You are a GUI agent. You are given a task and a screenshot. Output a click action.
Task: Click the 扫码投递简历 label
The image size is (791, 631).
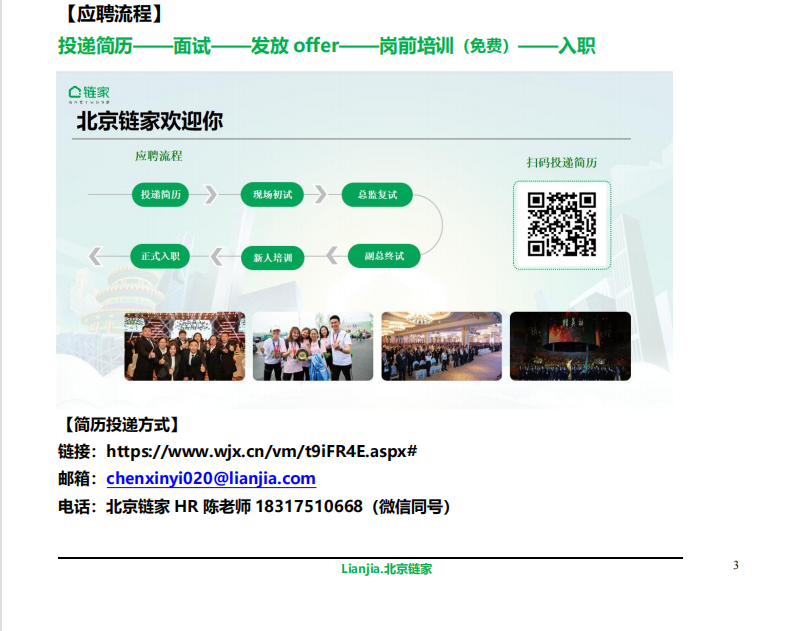point(561,162)
